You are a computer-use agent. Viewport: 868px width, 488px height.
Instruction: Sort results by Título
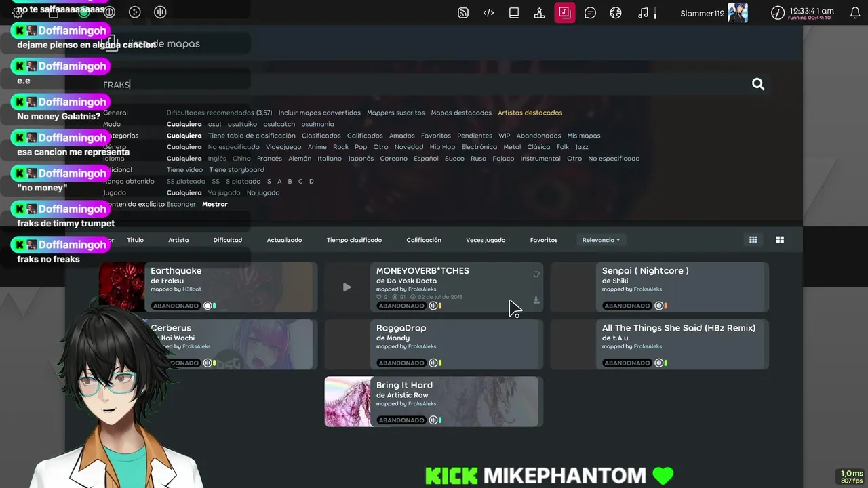click(x=135, y=240)
